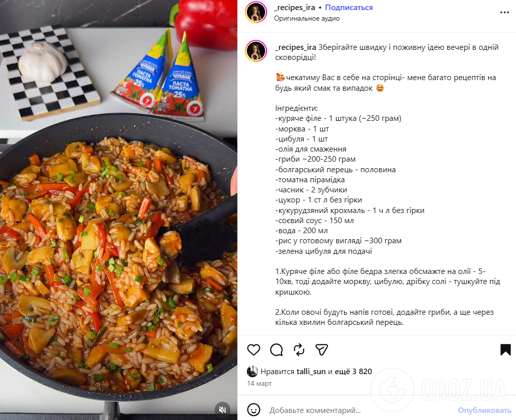Repost using the arrows icon
Image resolution: width=516 pixels, height=420 pixels.
pos(299,349)
